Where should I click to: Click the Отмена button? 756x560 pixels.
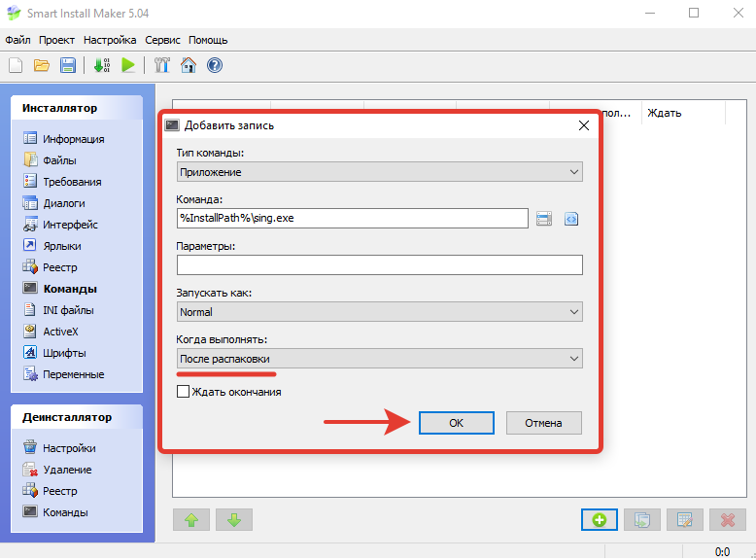point(543,423)
